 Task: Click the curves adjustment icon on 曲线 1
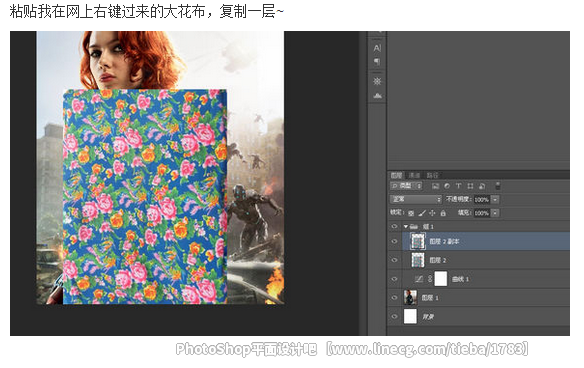tap(419, 279)
